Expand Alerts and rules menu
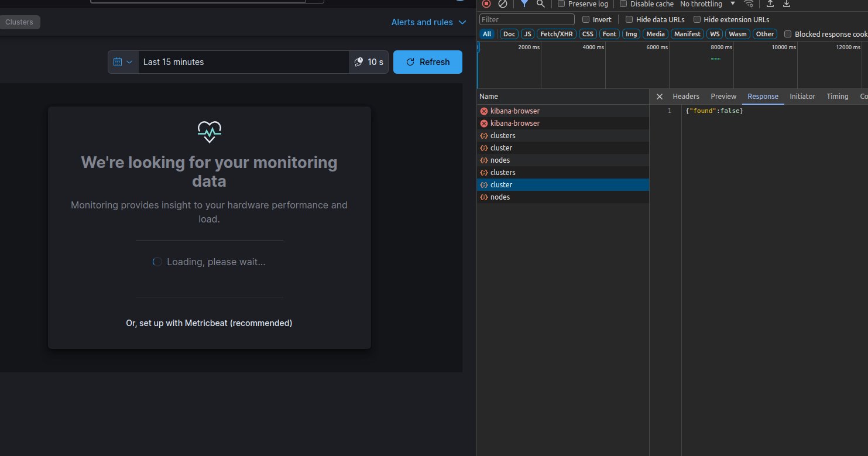 [429, 22]
